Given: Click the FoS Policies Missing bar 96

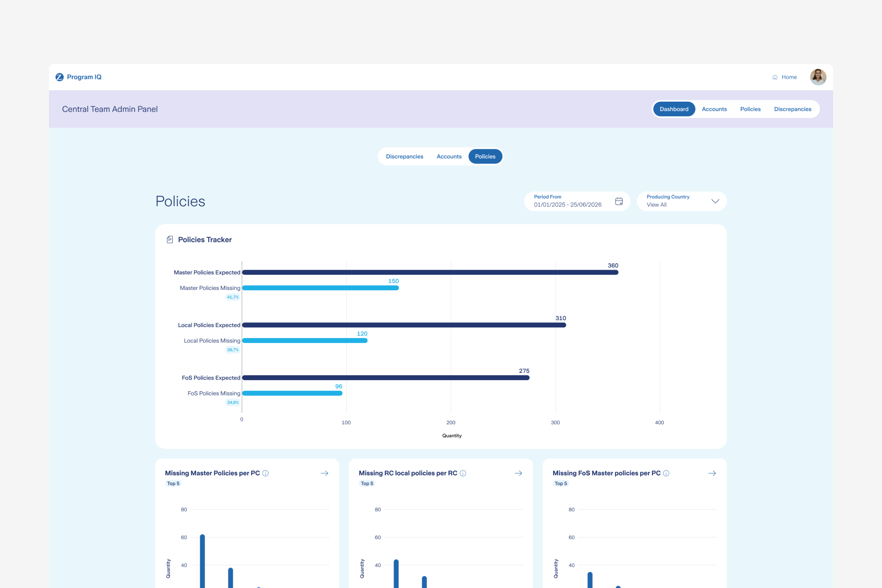Looking at the screenshot, I should pos(292,393).
